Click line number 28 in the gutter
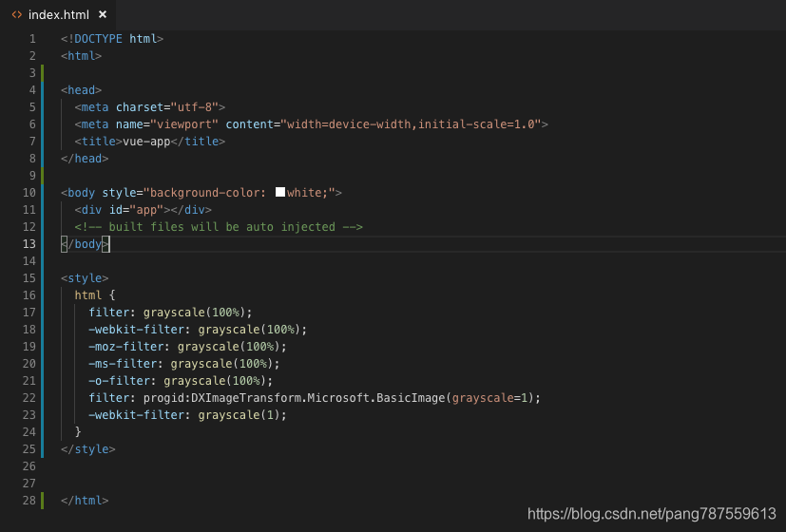The height and width of the screenshot is (532, 786). pyautogui.click(x=29, y=501)
